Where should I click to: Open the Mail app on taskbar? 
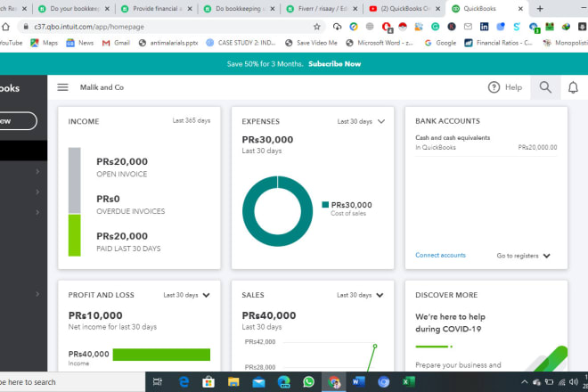click(x=258, y=382)
